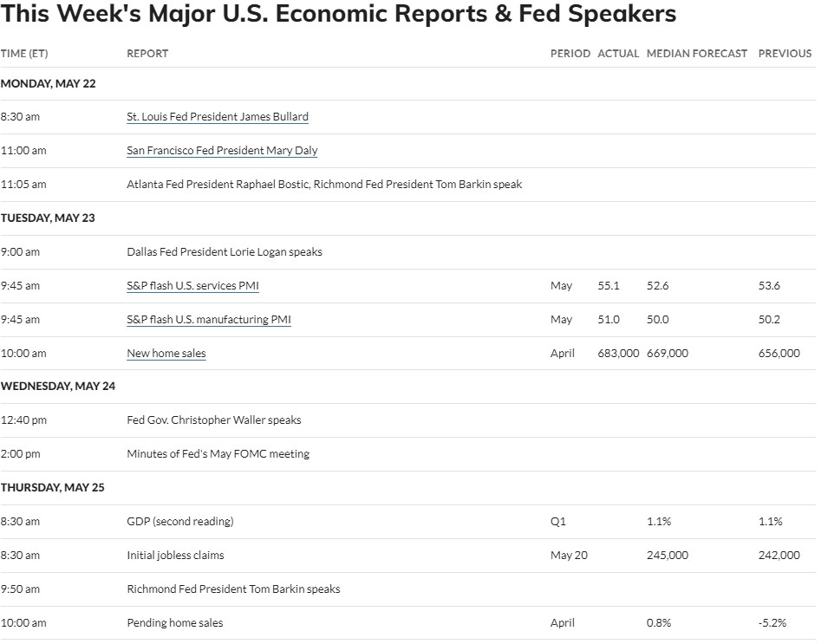821x644 pixels.
Task: Click S&P flash U.S. services PMI link
Action: [x=192, y=286]
